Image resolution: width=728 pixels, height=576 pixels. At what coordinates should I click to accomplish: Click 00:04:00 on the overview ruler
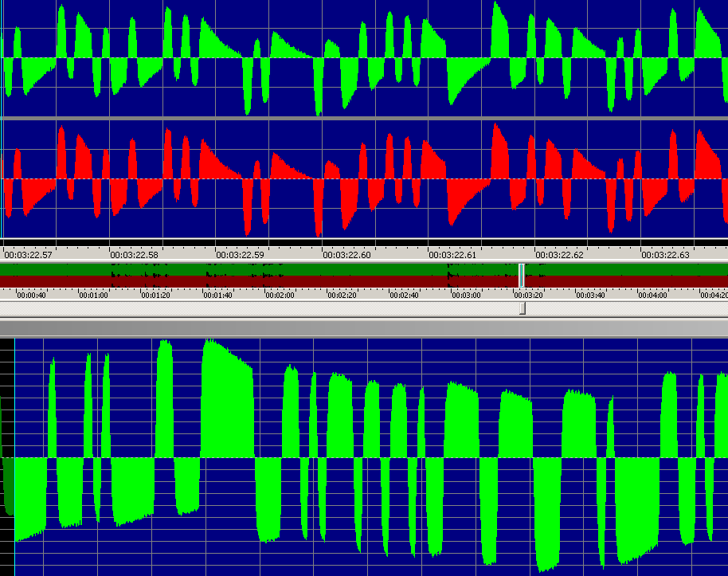pyautogui.click(x=652, y=295)
